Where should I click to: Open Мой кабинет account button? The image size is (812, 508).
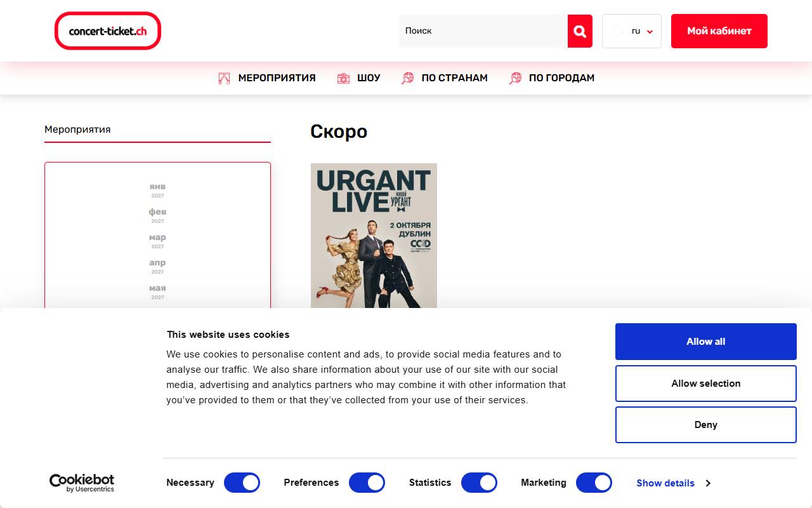719,31
